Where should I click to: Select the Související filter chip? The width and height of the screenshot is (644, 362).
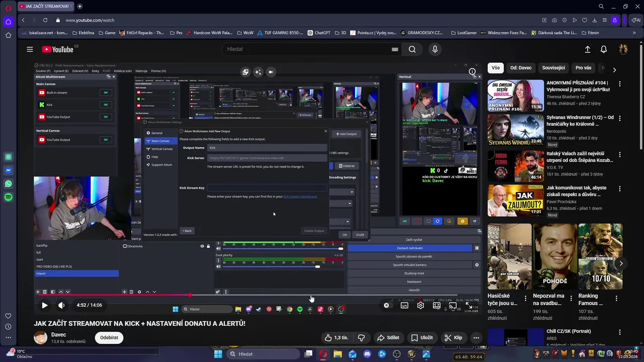tap(553, 68)
